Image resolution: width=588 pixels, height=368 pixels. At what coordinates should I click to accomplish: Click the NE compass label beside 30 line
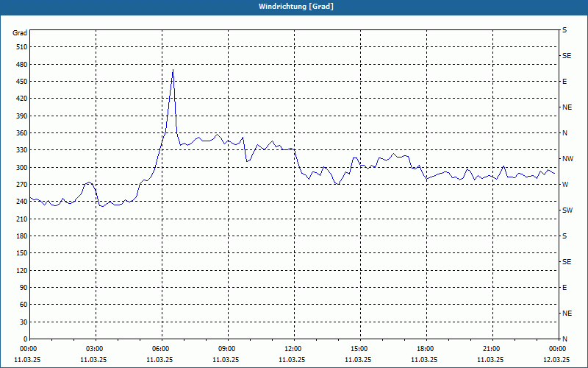pos(567,314)
